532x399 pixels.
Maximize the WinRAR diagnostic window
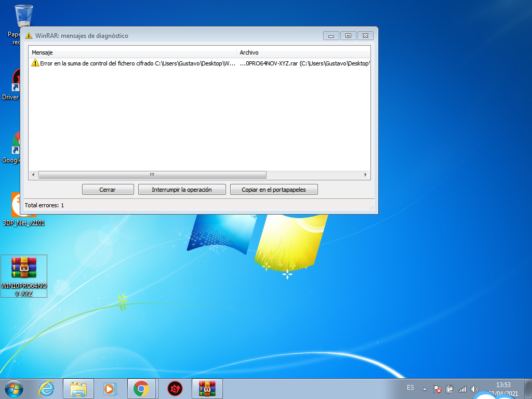tap(348, 36)
